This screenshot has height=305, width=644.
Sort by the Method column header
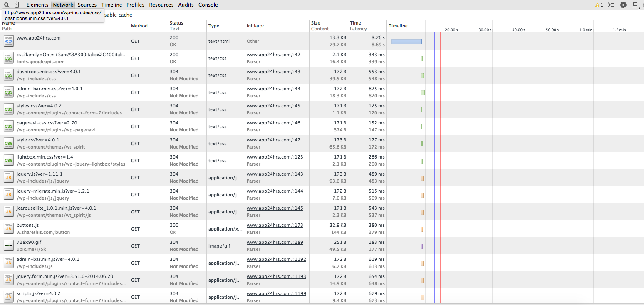(149, 26)
